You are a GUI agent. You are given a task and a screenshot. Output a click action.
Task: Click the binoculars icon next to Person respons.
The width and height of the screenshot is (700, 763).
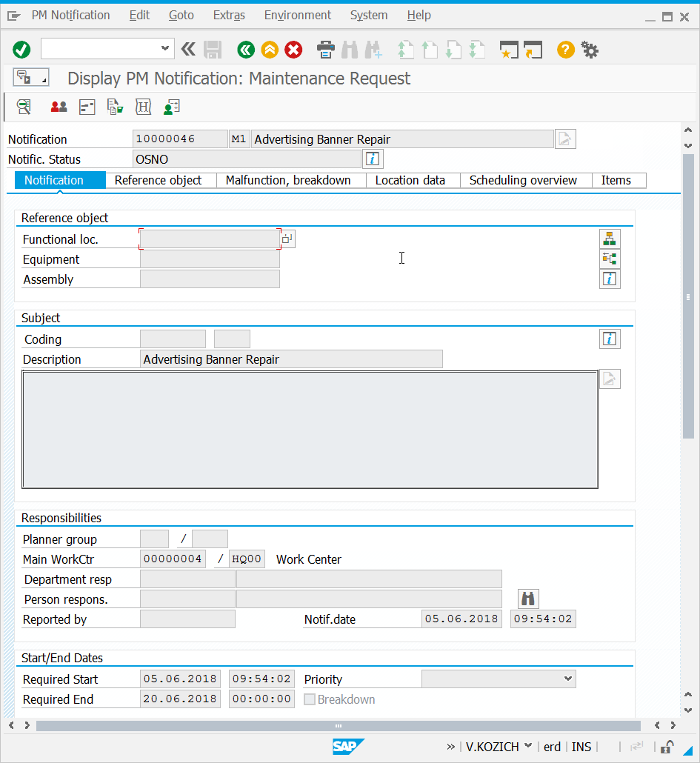tap(528, 599)
